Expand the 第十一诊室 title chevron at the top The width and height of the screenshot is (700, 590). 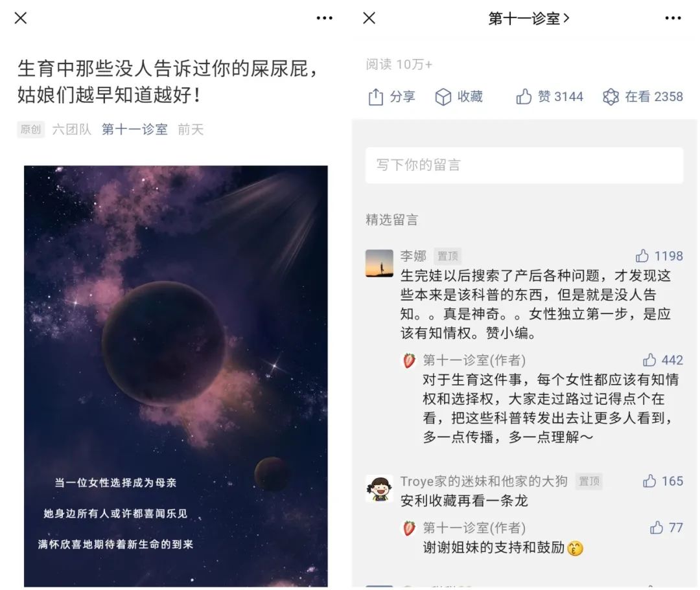[x=566, y=18]
